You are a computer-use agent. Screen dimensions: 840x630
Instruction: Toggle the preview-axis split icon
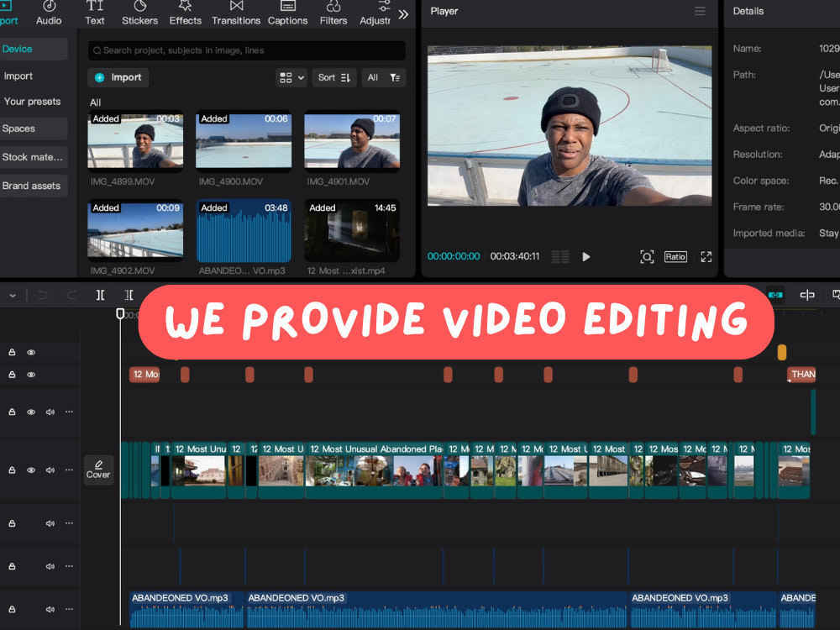point(806,295)
